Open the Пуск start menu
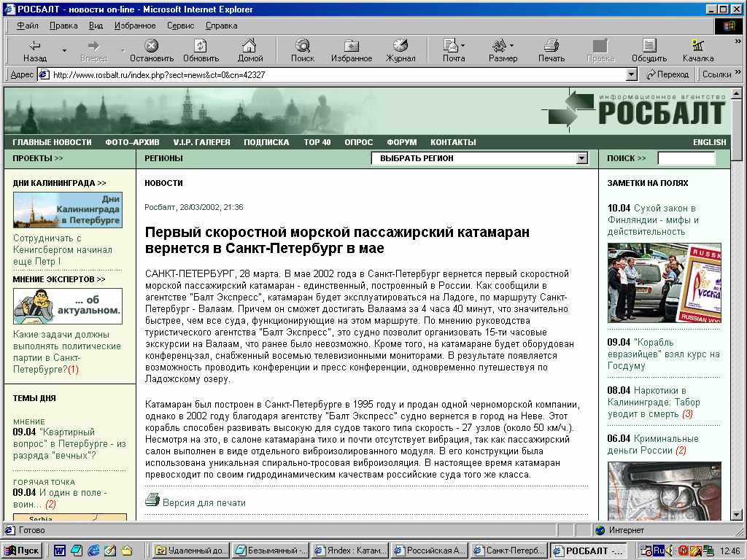The image size is (747, 560). (x=22, y=551)
